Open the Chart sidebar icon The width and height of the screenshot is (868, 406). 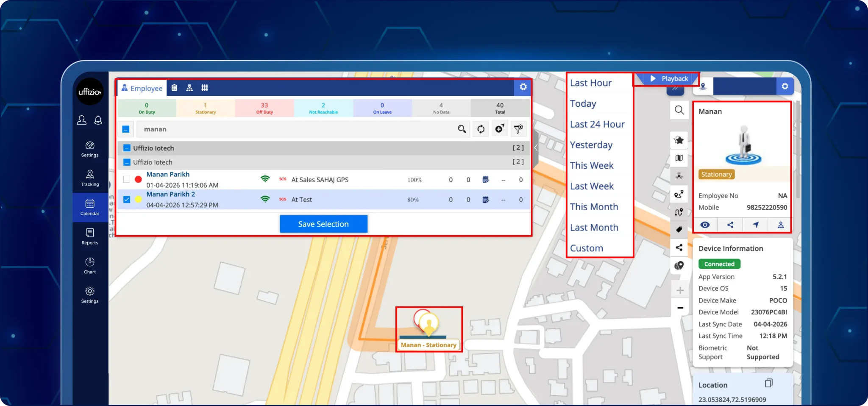90,266
